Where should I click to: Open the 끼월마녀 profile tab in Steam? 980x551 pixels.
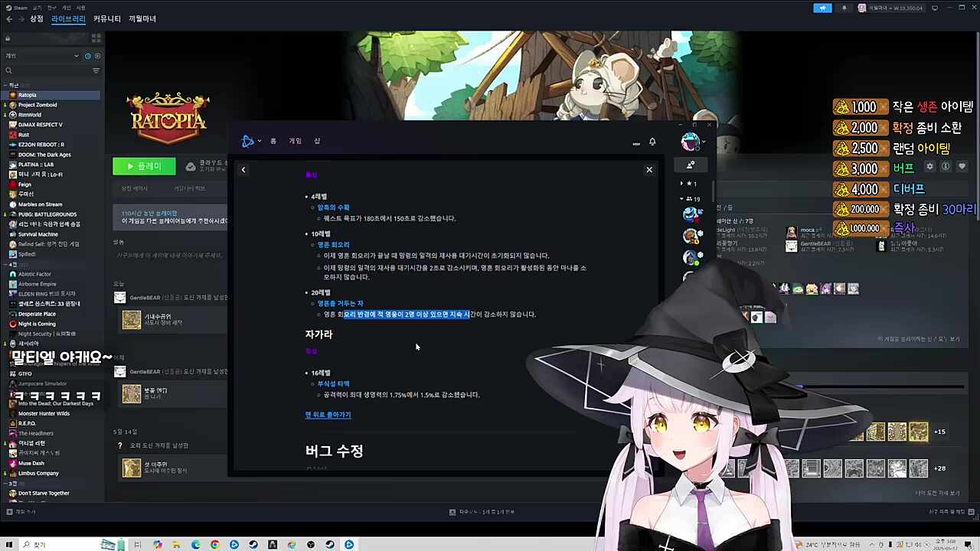click(142, 19)
